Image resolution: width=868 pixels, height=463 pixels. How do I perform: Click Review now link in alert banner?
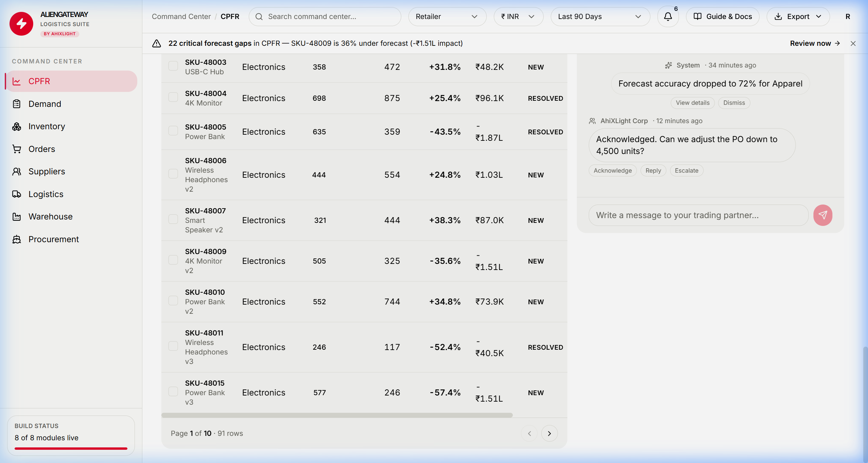(815, 43)
